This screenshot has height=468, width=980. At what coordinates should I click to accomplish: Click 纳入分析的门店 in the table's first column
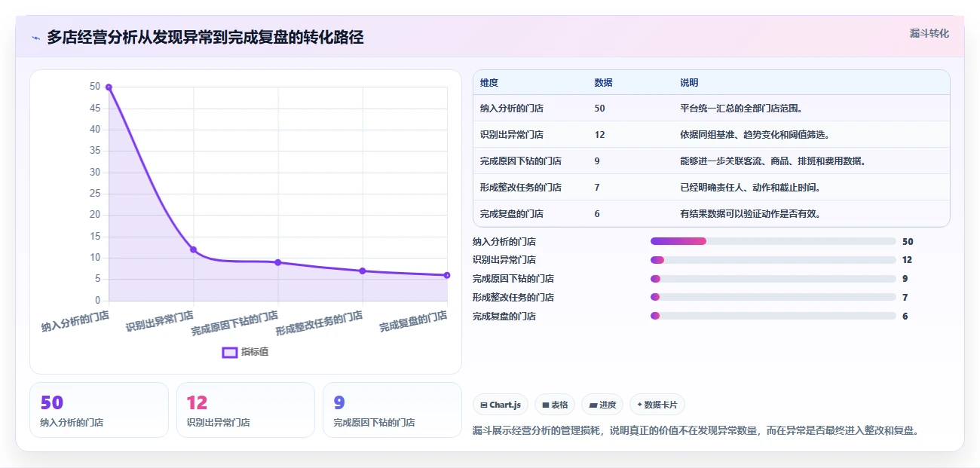(512, 109)
